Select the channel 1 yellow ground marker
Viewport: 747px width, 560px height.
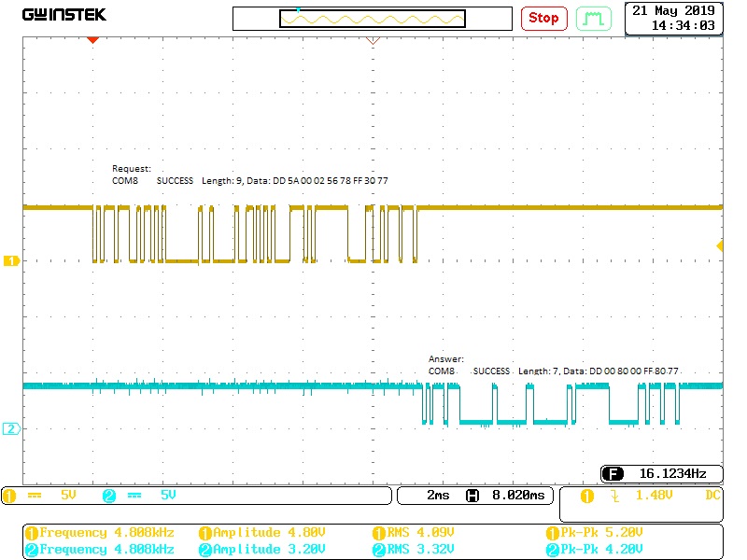[11, 261]
